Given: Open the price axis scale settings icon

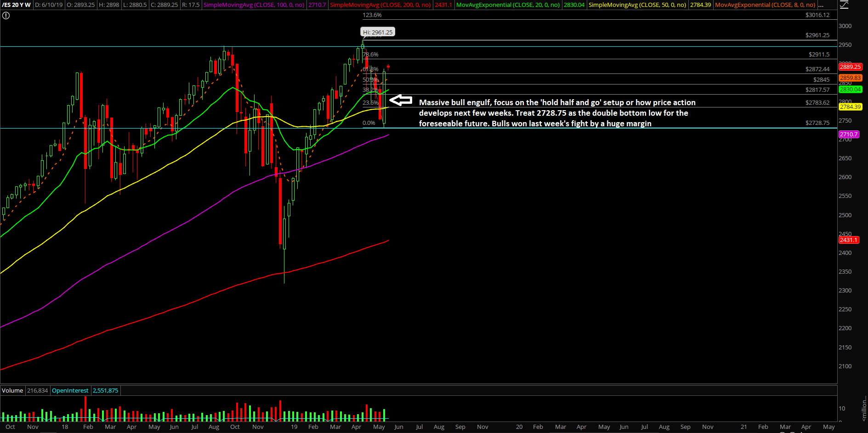Looking at the screenshot, I should coord(844,5).
